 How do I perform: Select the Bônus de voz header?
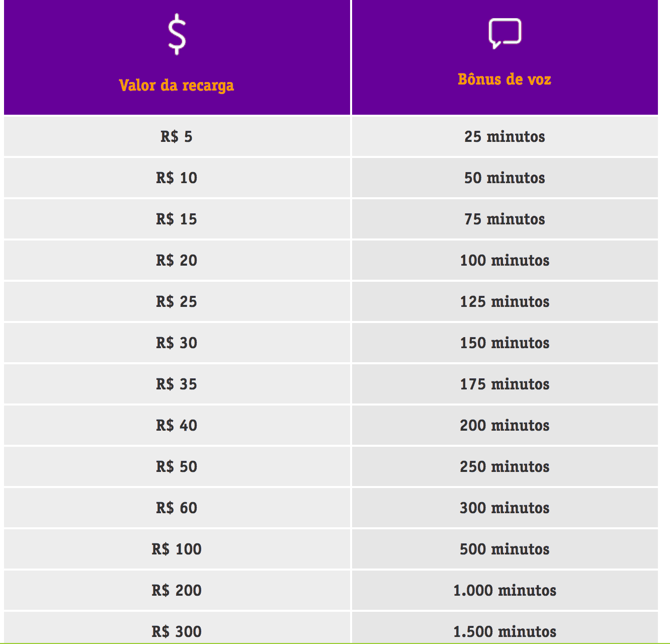505,79
